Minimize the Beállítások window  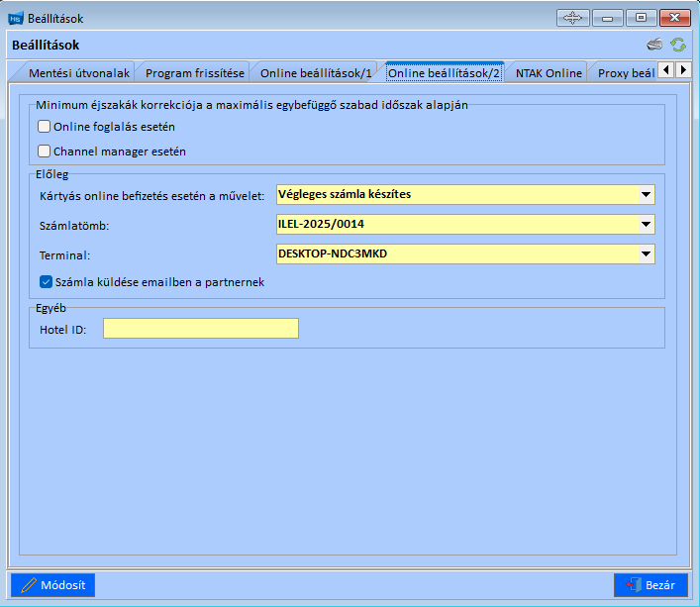608,18
